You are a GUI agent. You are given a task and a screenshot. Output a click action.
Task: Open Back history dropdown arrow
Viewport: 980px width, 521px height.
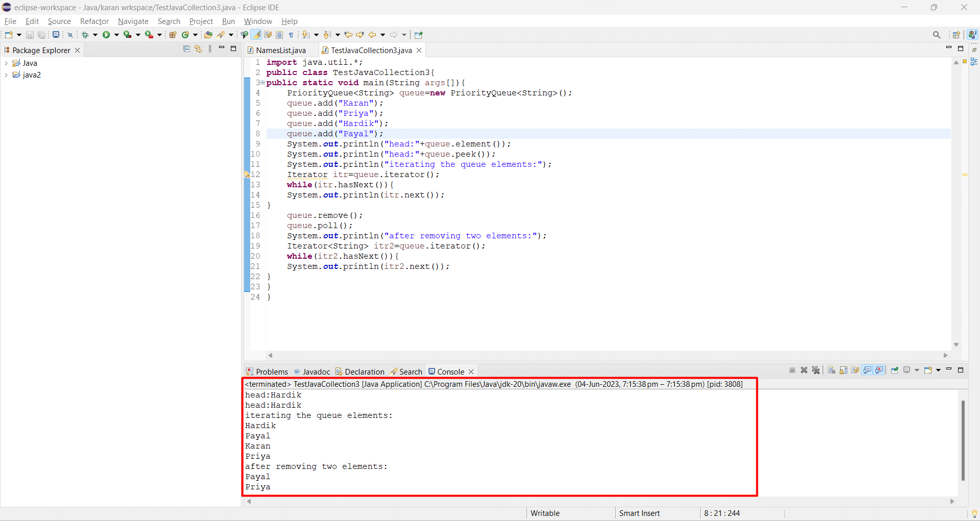(383, 35)
